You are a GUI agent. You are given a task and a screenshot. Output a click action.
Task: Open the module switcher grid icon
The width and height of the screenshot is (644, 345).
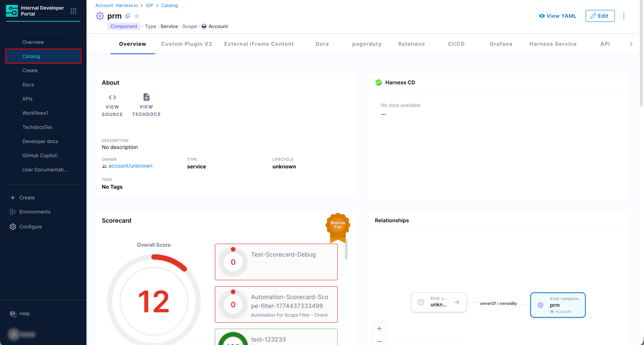click(x=73, y=11)
